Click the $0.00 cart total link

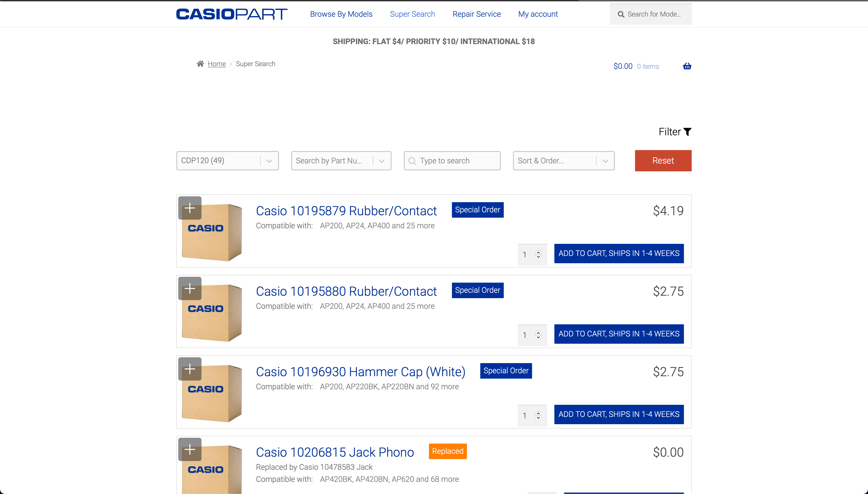pos(623,66)
